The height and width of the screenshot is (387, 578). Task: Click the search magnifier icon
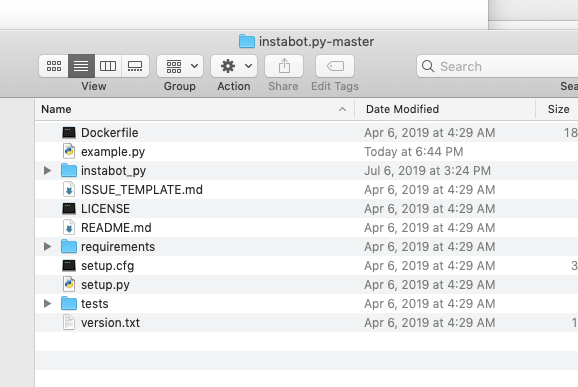[428, 66]
